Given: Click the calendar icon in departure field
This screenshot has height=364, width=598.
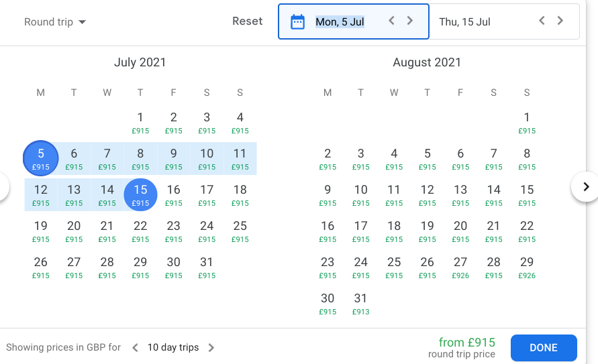Looking at the screenshot, I should tap(297, 22).
